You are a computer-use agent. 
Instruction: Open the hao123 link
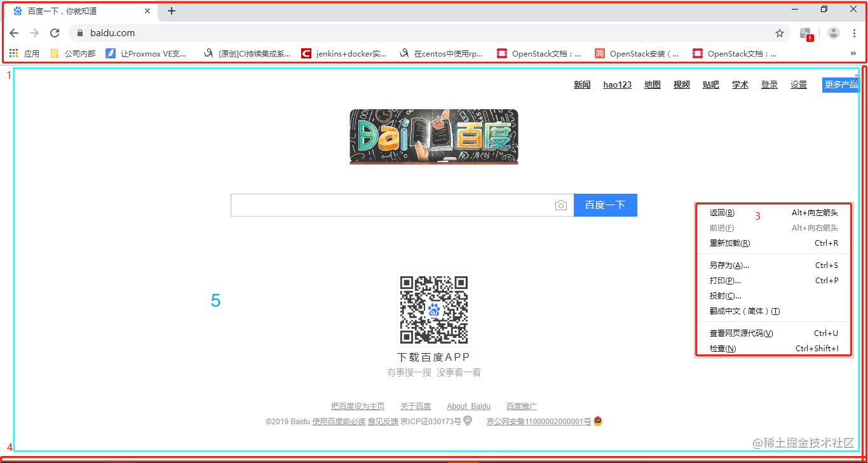(618, 85)
